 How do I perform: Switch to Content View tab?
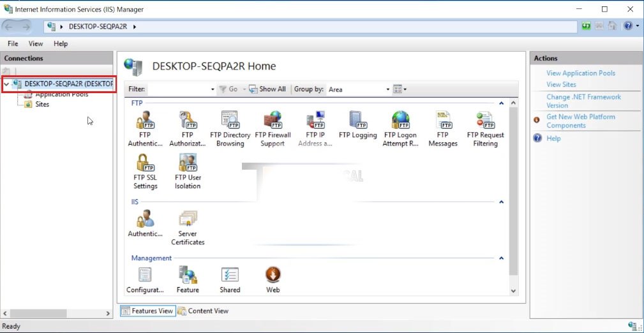coord(203,311)
